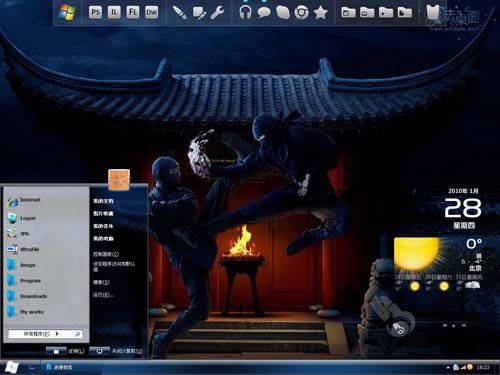The image size is (500, 375).
Task: Open Run (运行) in the Start menu
Action: 103,295
